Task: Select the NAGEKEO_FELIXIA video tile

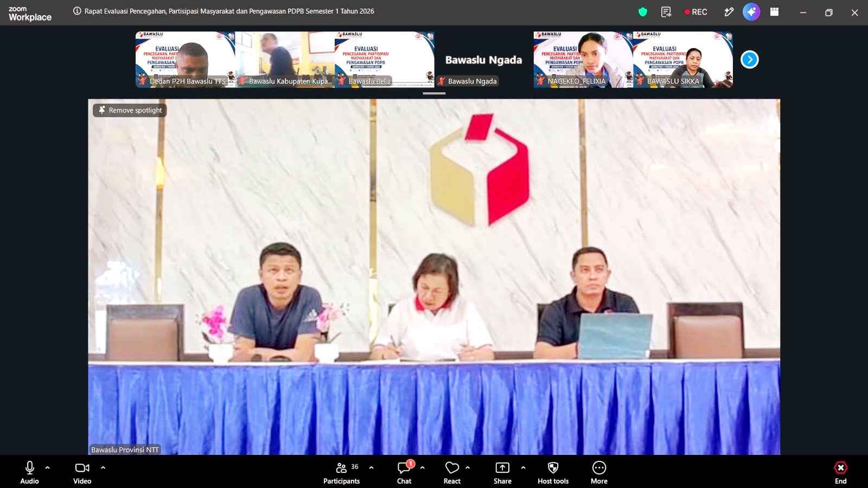Action: [x=583, y=59]
